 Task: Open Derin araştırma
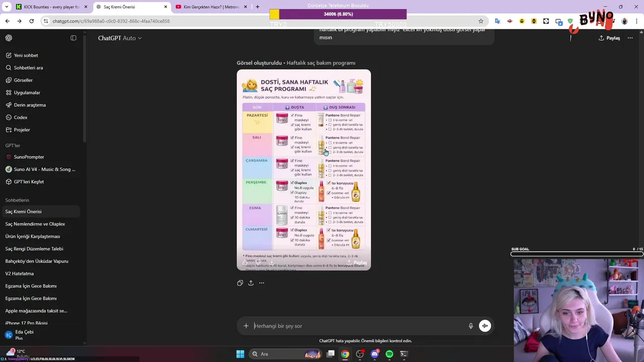[40, 105]
